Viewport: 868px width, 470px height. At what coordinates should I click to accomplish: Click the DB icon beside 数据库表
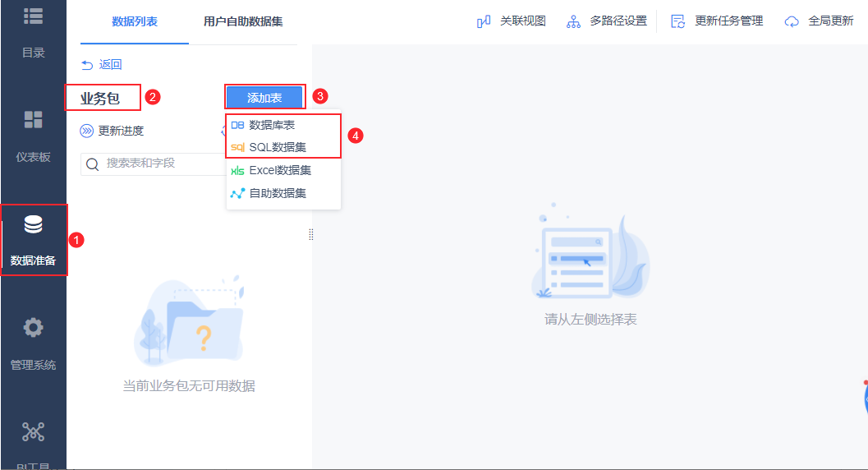237,125
